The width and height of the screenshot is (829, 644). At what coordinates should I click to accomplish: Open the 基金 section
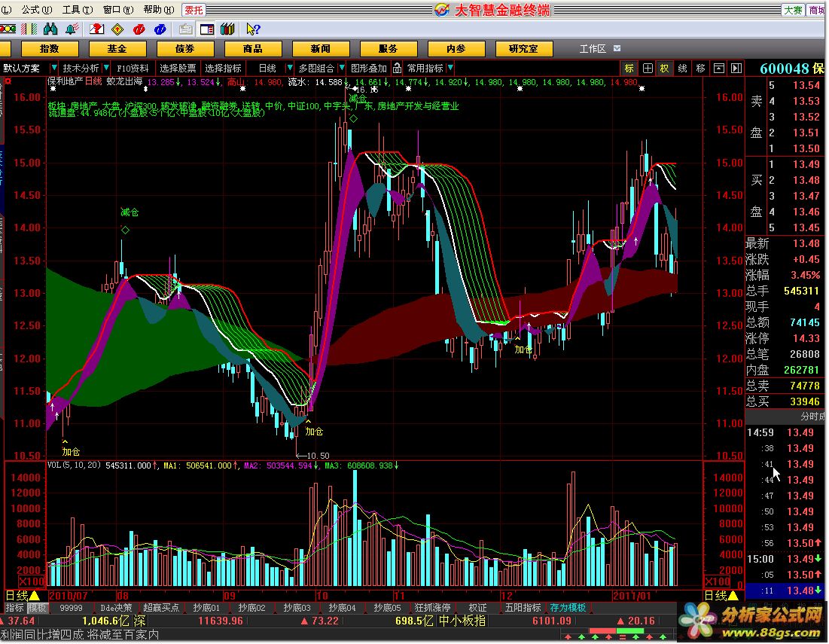(117, 49)
